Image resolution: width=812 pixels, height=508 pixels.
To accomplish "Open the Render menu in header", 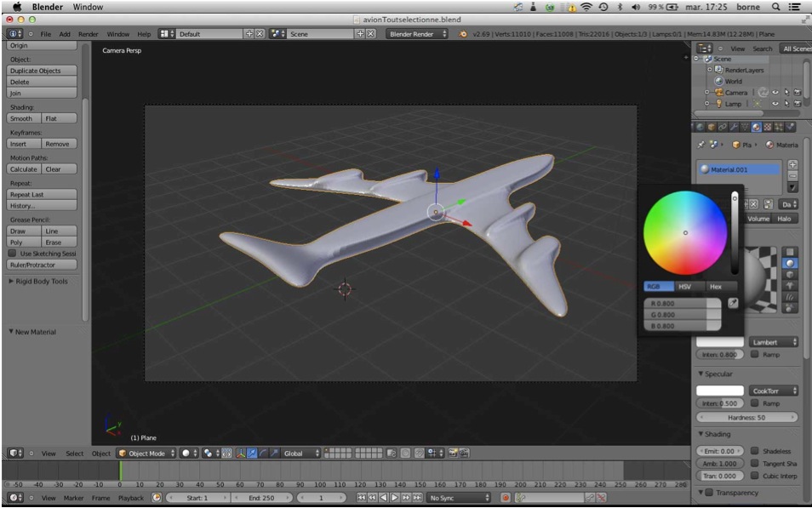I will (x=88, y=34).
